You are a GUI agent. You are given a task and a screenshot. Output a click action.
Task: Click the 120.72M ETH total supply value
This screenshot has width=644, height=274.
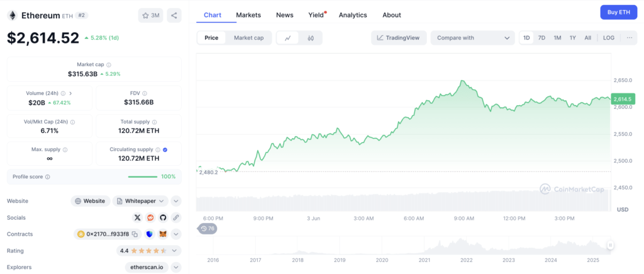coord(139,131)
